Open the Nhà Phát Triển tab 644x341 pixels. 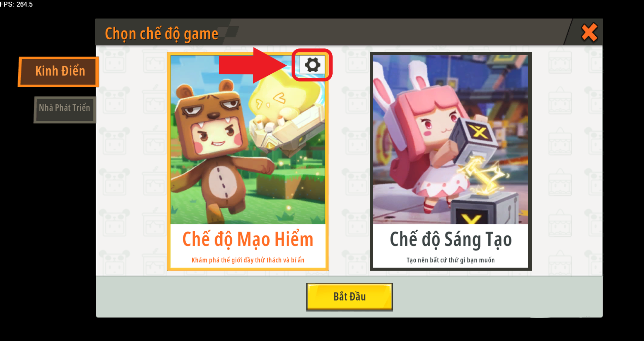[65, 109]
